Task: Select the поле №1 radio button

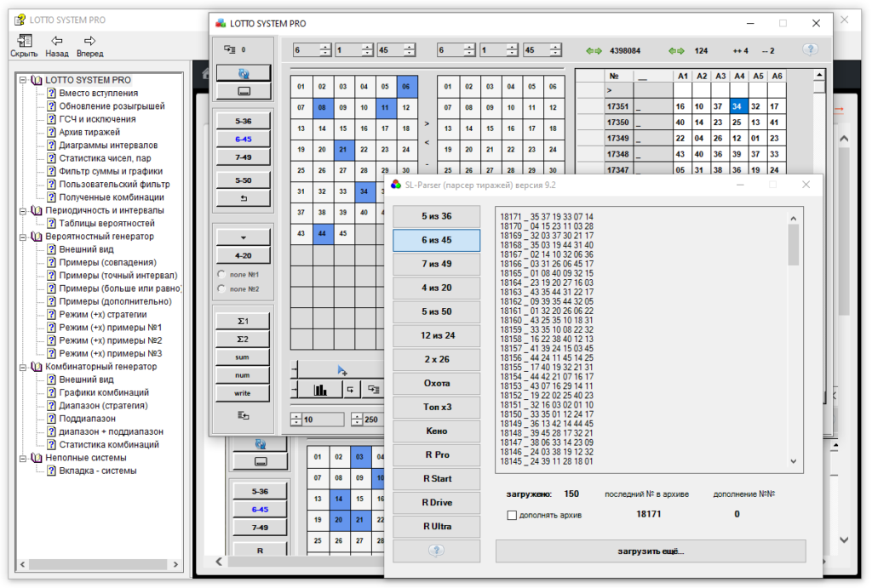Action: (x=221, y=274)
